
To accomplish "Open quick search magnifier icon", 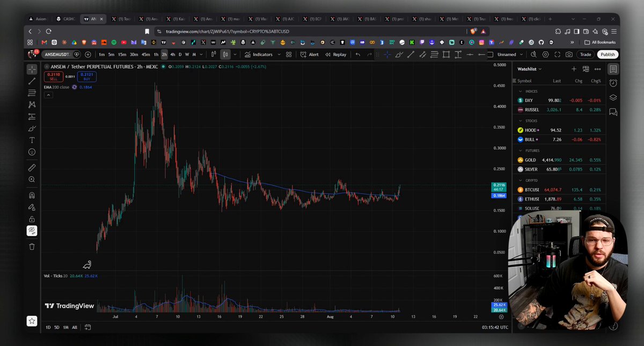I will [x=533, y=54].
